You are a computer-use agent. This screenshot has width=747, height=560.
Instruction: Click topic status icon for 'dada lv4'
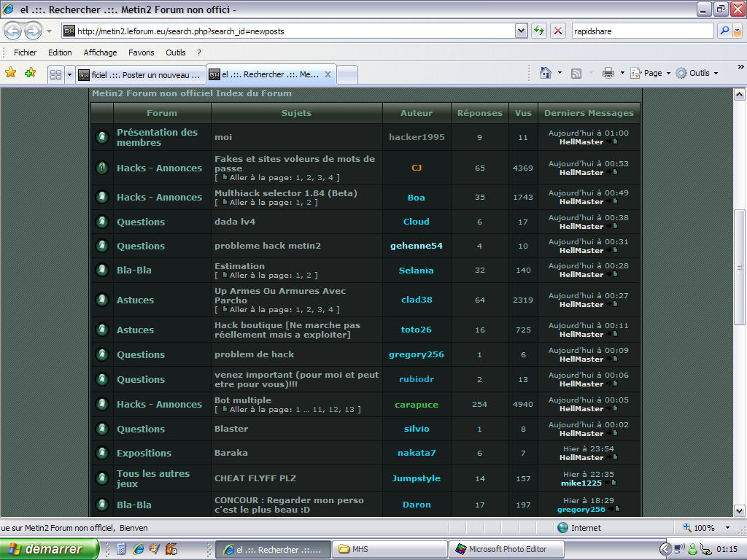pyautogui.click(x=102, y=222)
